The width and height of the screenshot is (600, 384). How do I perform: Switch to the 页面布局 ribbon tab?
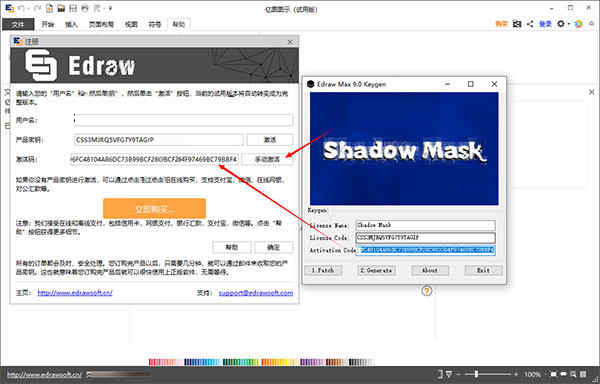(101, 24)
